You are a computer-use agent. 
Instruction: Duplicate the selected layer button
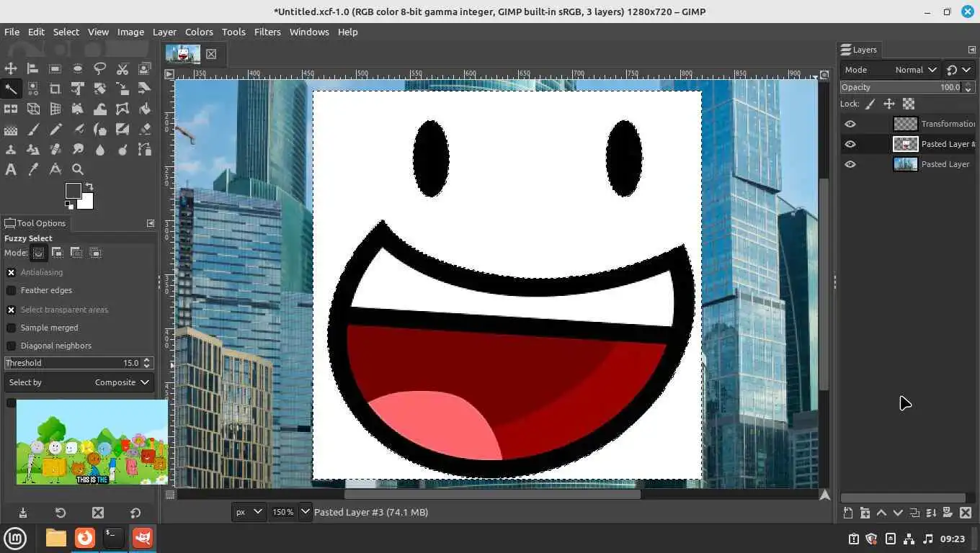click(914, 513)
